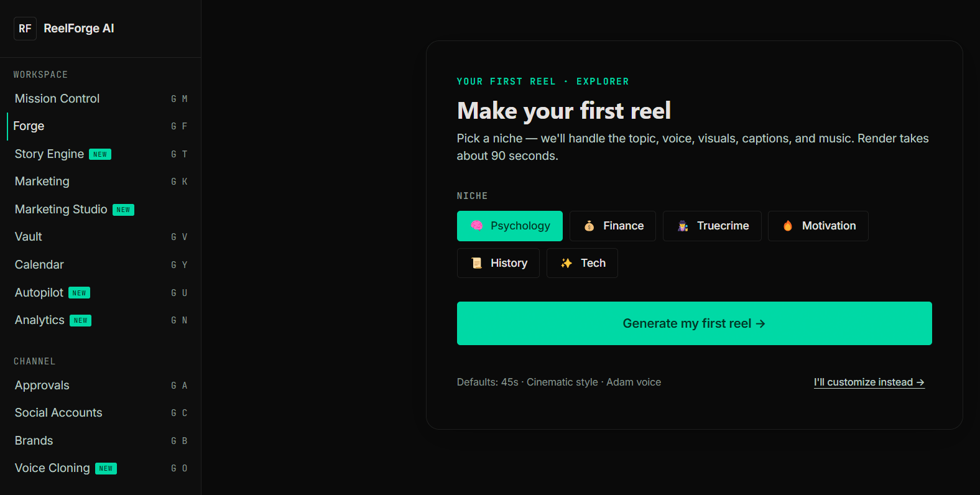The height and width of the screenshot is (495, 980).
Task: Click the G T shortcut hint
Action: [179, 154]
